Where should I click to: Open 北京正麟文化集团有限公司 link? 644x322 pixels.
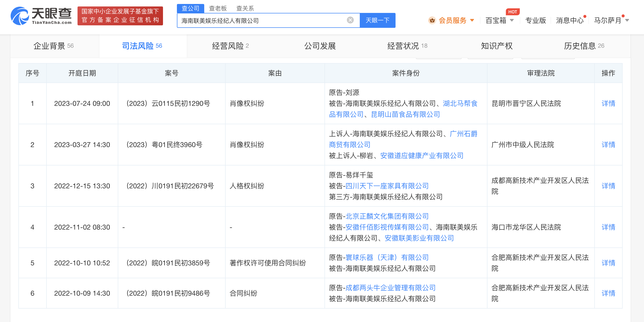[x=387, y=216]
